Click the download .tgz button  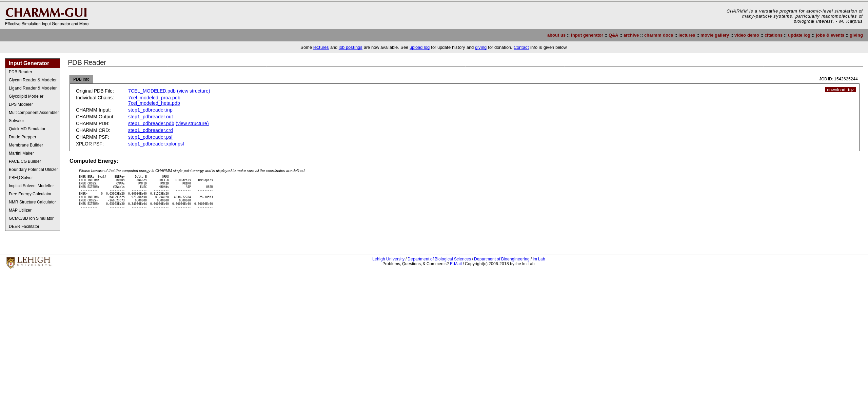(x=840, y=90)
